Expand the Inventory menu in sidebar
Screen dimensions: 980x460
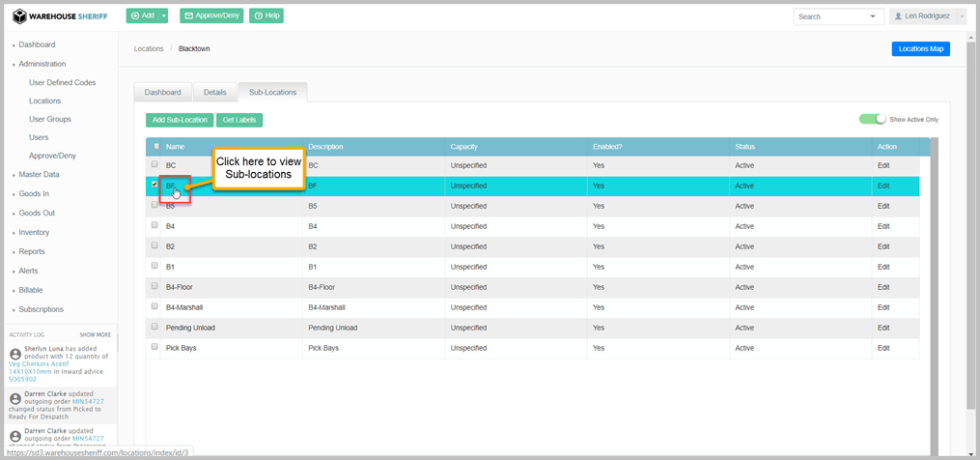(x=34, y=232)
